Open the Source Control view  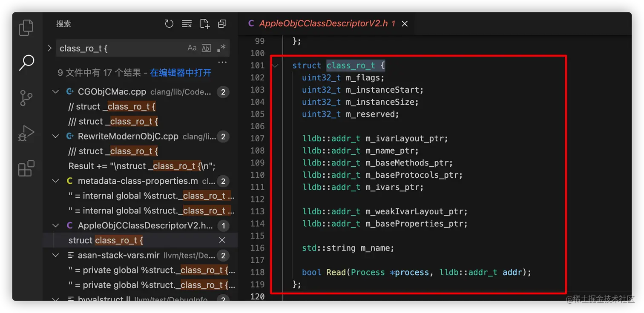coord(26,98)
